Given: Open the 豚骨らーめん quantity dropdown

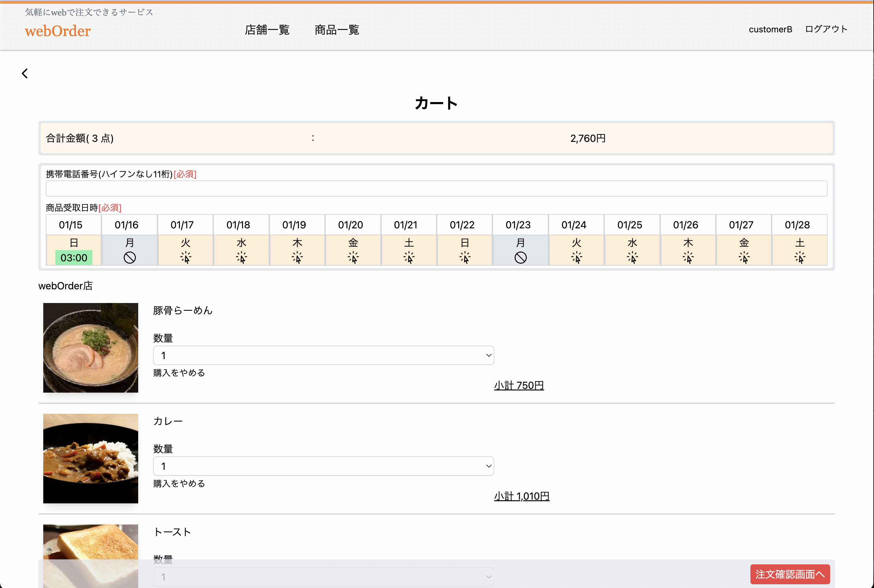Looking at the screenshot, I should [323, 355].
